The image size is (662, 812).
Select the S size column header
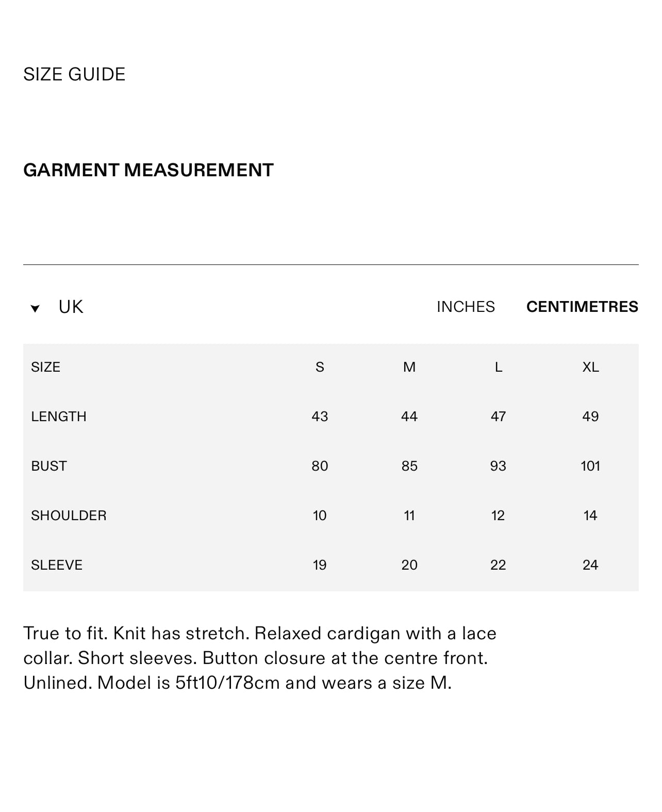pos(320,367)
